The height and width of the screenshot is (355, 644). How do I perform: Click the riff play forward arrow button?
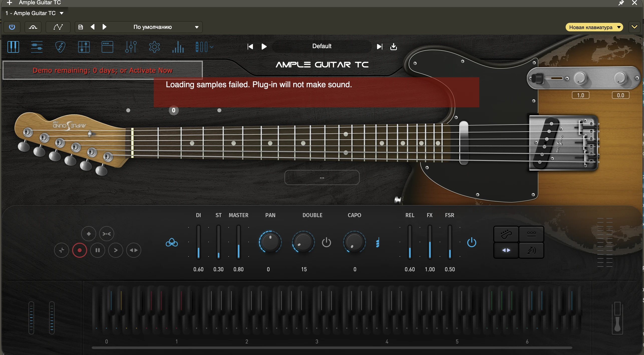(x=116, y=250)
